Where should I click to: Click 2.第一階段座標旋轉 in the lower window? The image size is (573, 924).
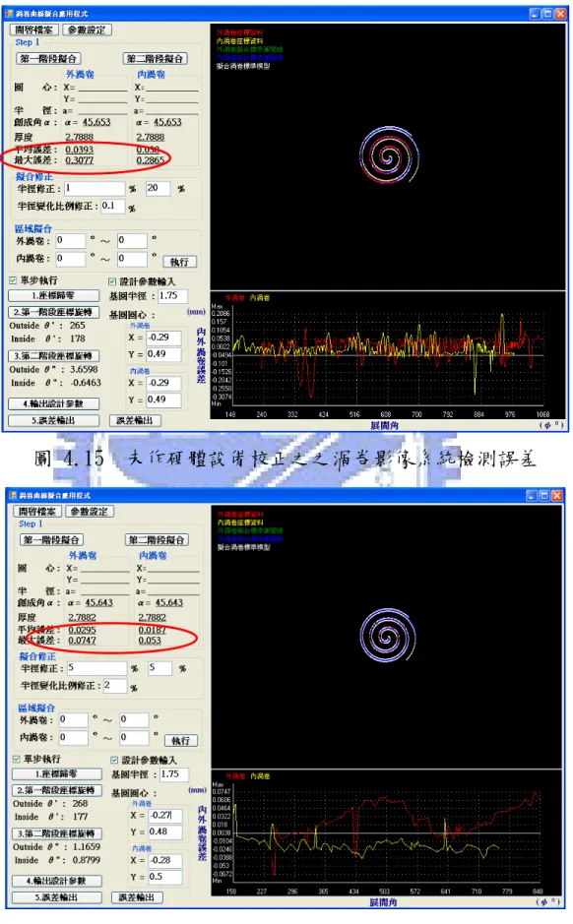pyautogui.click(x=56, y=790)
